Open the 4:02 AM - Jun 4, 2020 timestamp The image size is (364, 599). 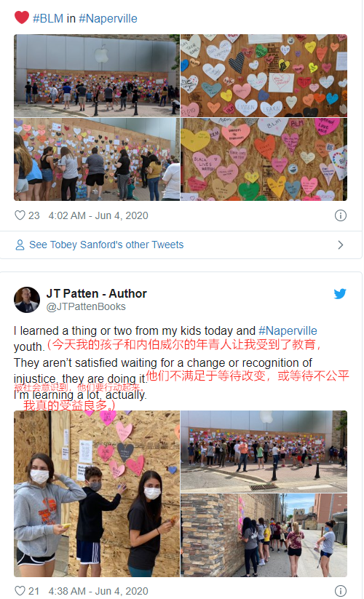98,215
